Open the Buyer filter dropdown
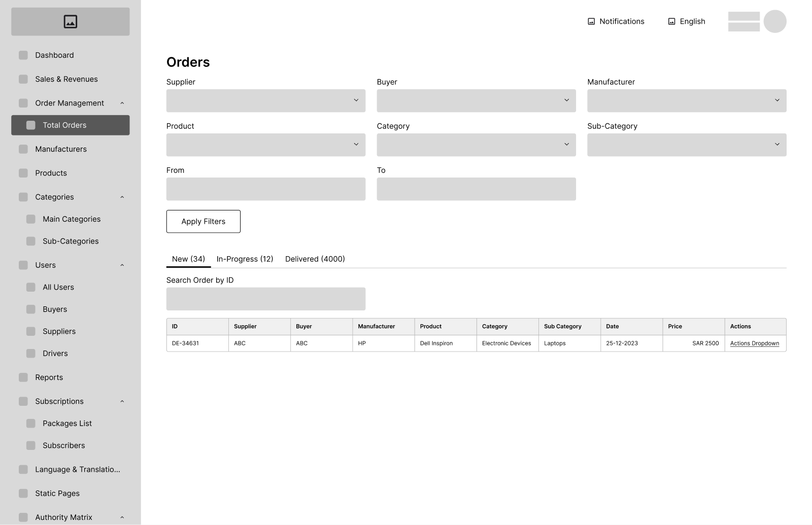Viewport: 812px width, 525px height. 476,100
